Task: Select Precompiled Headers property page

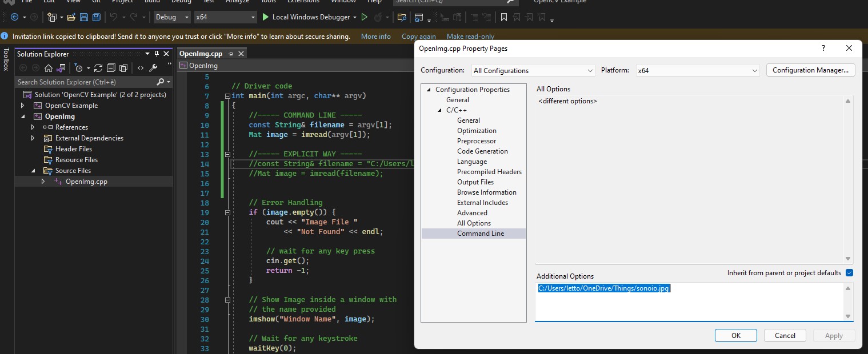Action: pyautogui.click(x=489, y=172)
